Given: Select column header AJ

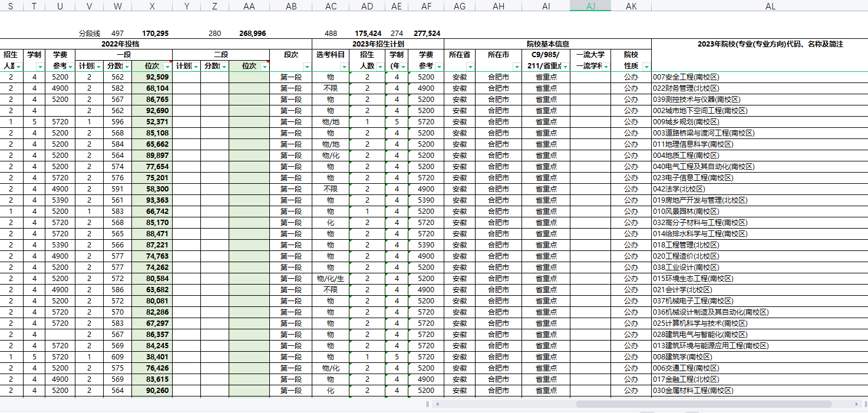Looking at the screenshot, I should click(x=590, y=5).
